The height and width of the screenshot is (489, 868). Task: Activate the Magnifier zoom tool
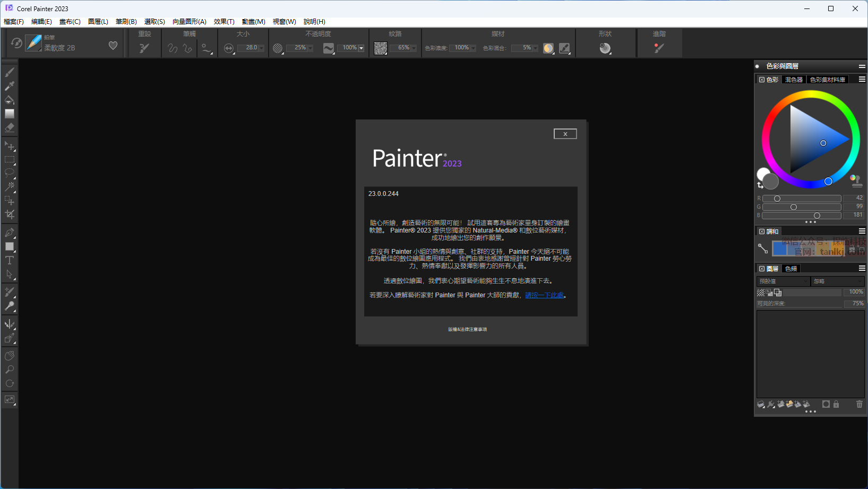tap(10, 370)
